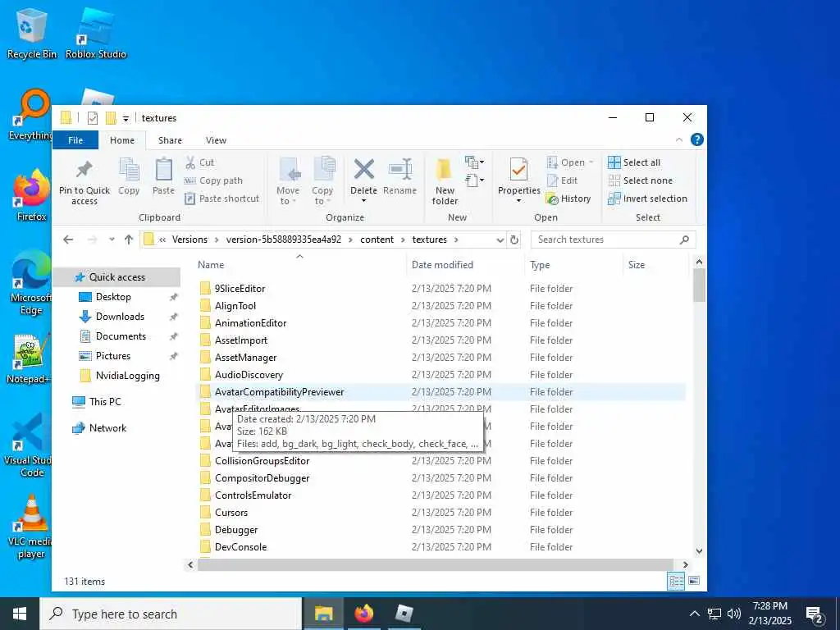Click Invert selection in the ribbon

point(648,199)
